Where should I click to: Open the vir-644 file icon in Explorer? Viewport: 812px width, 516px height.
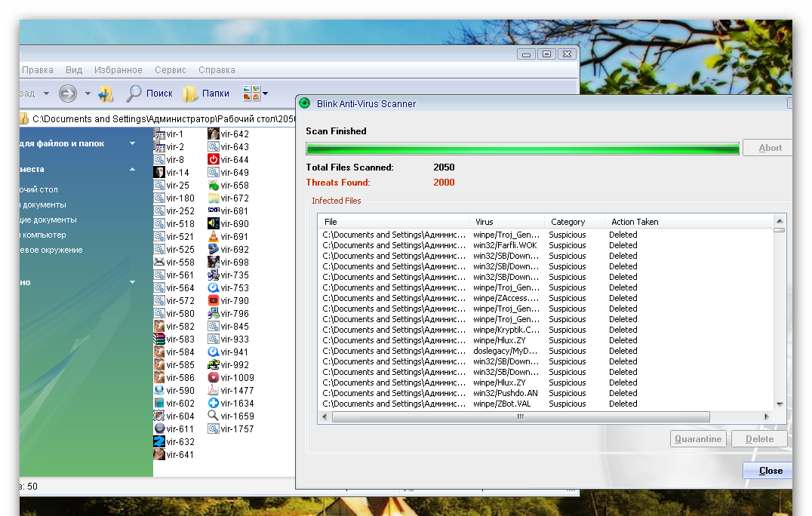[x=213, y=159]
